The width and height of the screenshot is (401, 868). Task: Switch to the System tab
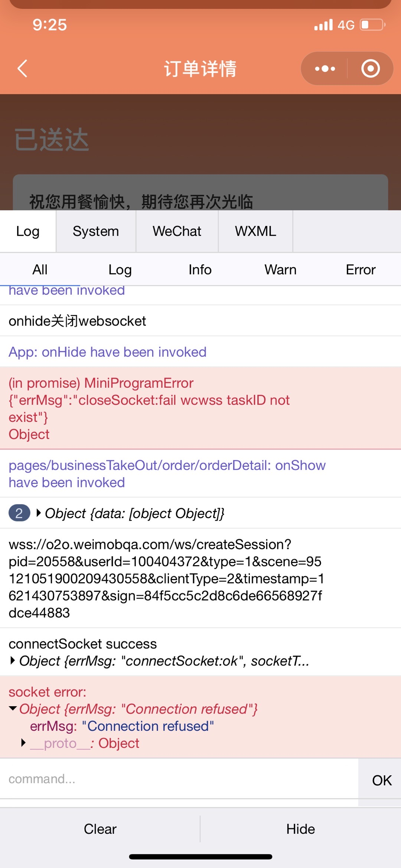point(96,231)
